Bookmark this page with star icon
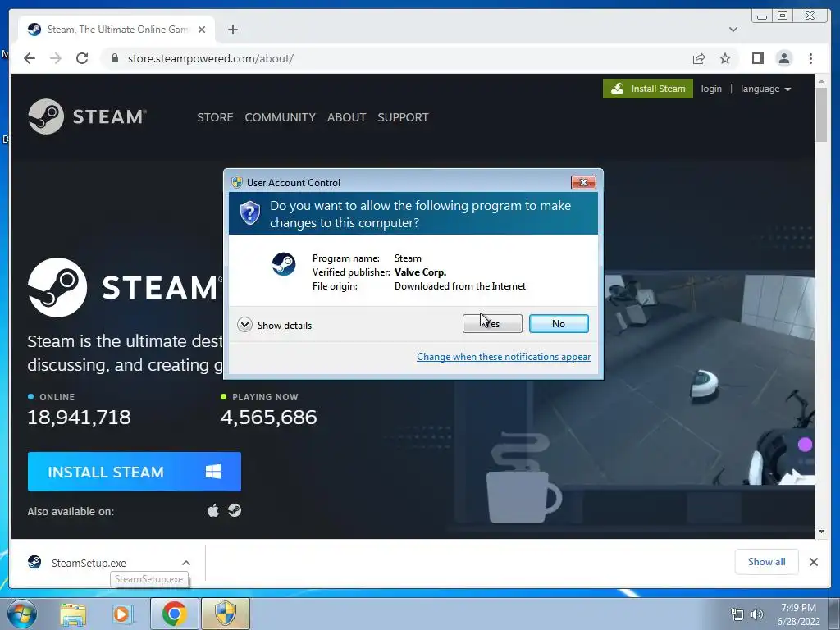Viewport: 840px width, 630px height. tap(725, 58)
